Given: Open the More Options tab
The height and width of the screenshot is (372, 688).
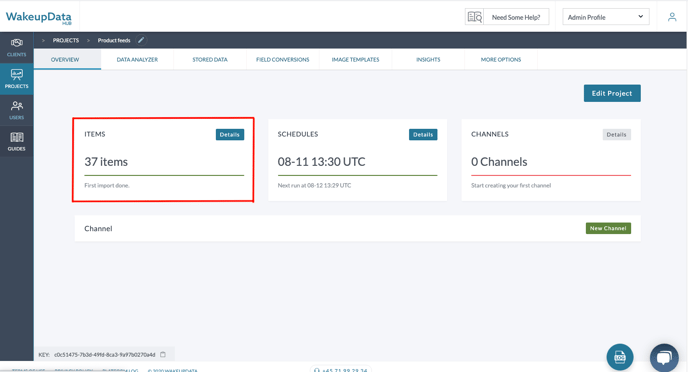Looking at the screenshot, I should tap(501, 60).
